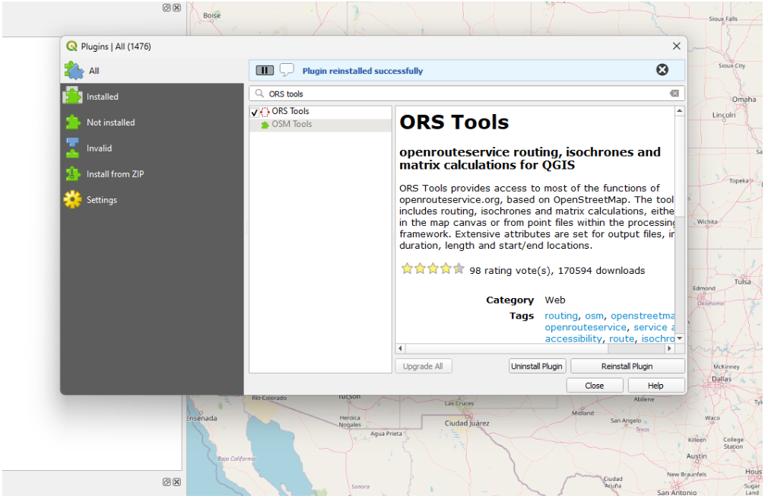Follow the openrouteservice tag link
Screen dimensions: 768x499
click(585, 327)
